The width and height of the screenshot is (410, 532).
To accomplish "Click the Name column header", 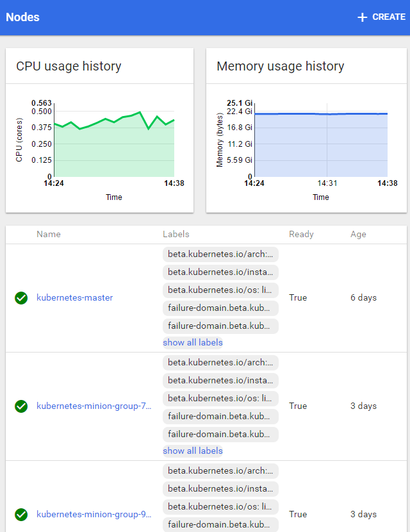I will coord(49,234).
